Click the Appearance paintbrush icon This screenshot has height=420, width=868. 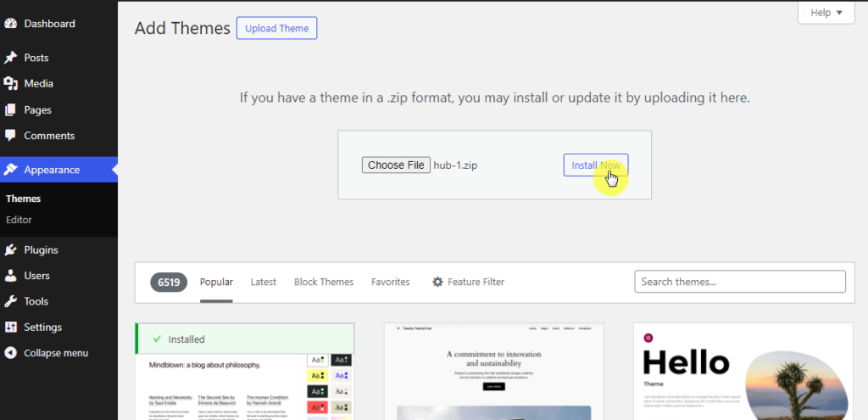(10, 170)
